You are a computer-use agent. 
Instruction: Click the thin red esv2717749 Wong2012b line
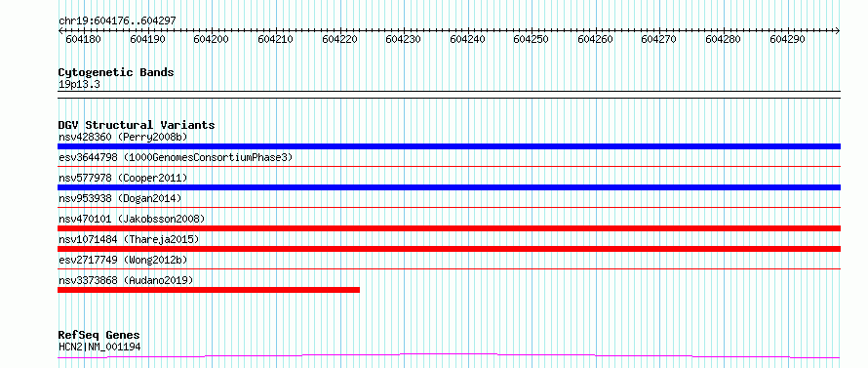point(449,268)
